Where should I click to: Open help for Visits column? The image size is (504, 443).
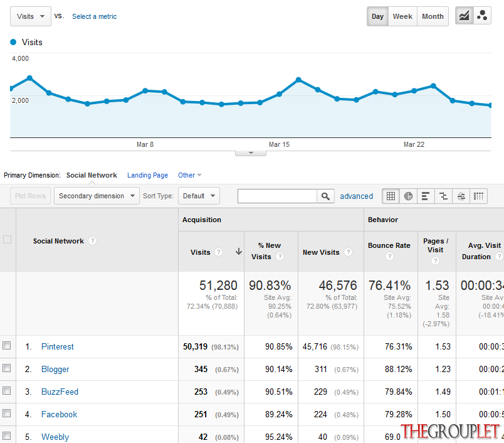pyautogui.click(x=219, y=252)
